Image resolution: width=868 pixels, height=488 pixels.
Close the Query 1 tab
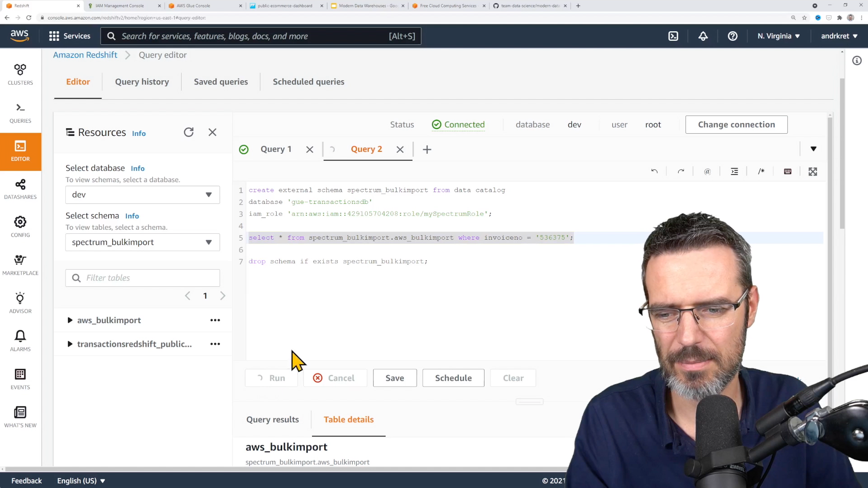point(310,150)
